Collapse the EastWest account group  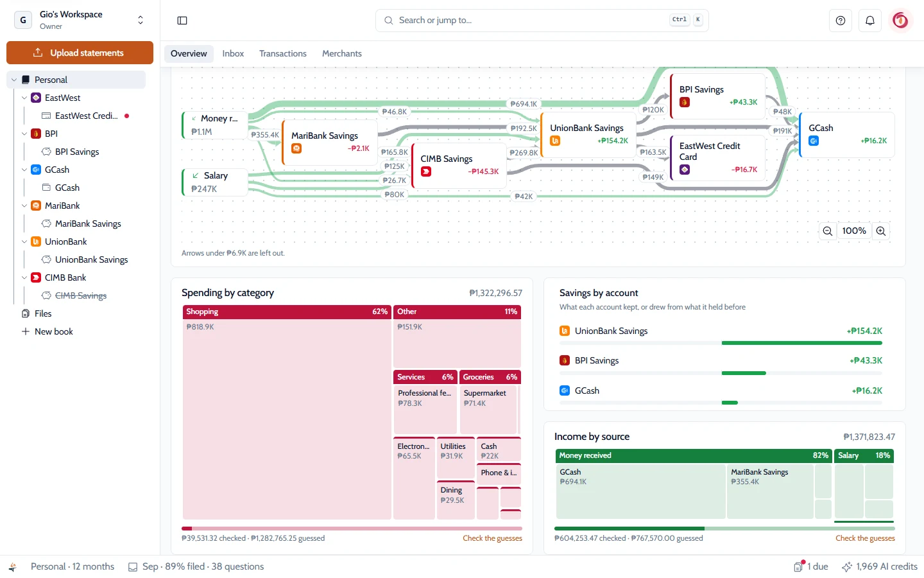pyautogui.click(x=24, y=98)
